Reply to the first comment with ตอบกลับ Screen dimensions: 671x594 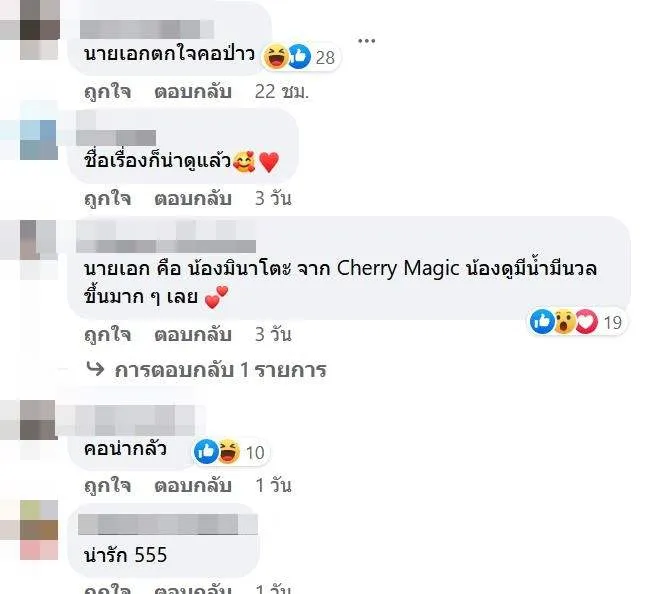pos(193,92)
